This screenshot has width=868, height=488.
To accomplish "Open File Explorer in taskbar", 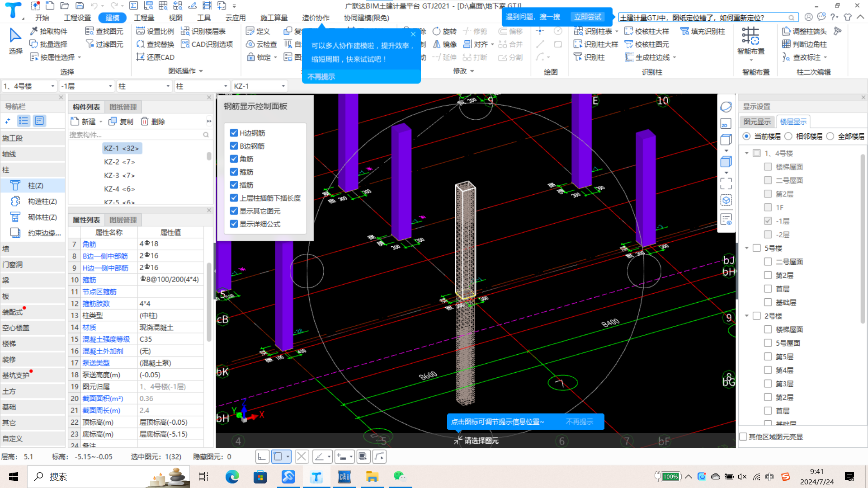I will [x=372, y=477].
